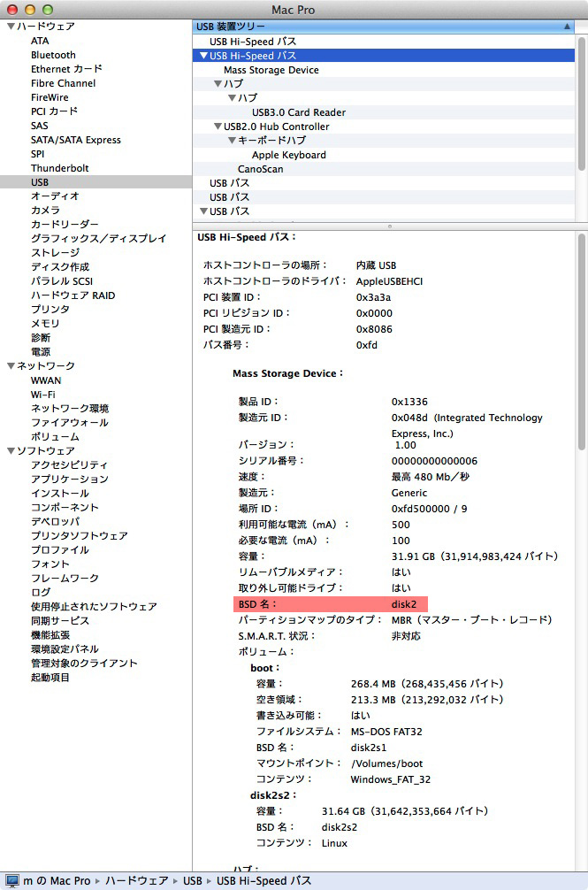
Task: Click the split divider handle between panes
Action: point(390,226)
